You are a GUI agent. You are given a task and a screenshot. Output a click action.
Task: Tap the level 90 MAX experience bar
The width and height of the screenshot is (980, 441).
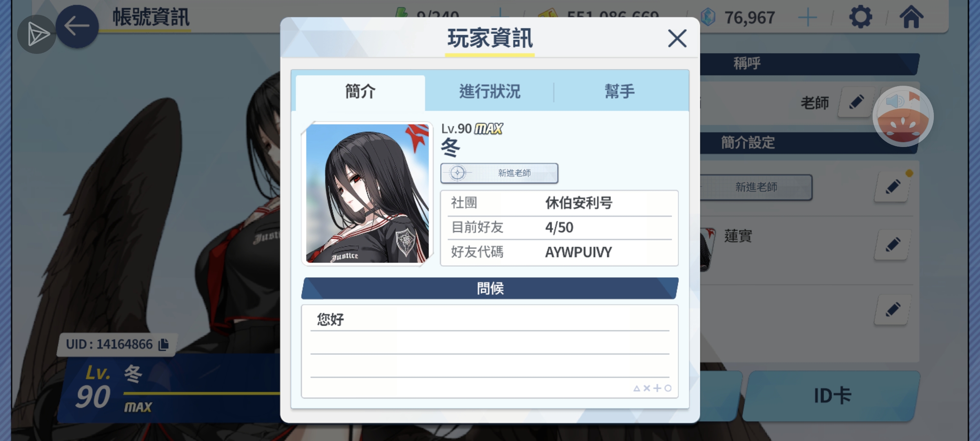[x=202, y=394]
